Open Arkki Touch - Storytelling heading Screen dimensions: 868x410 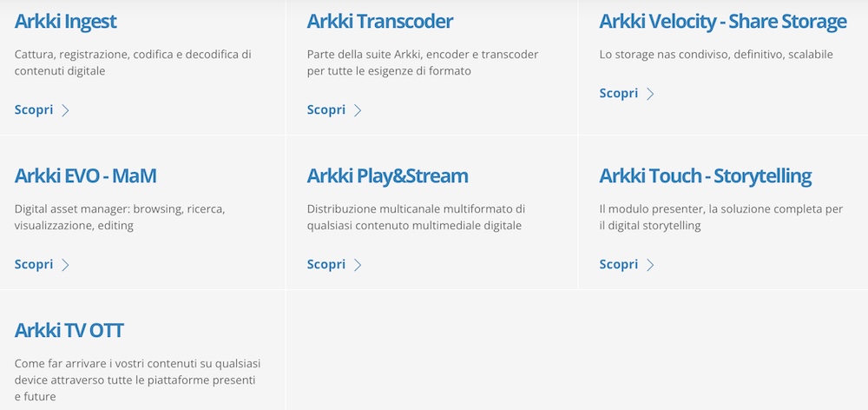(705, 176)
